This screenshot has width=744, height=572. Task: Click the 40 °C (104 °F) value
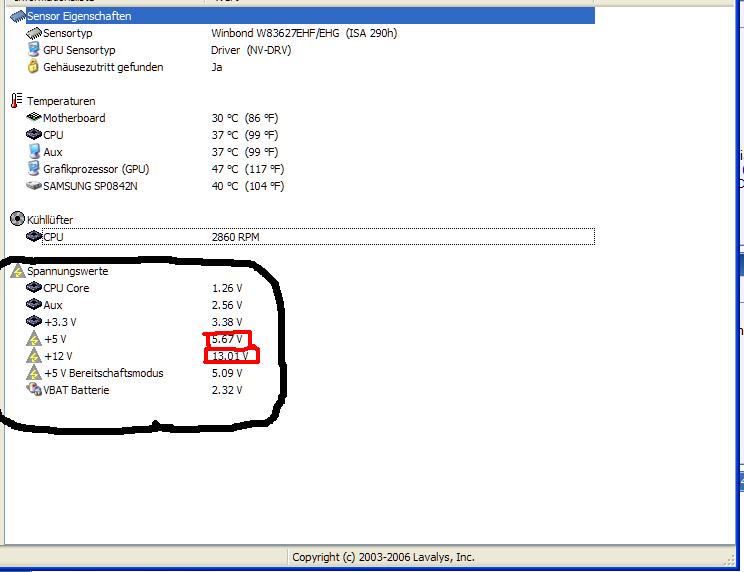coord(248,186)
